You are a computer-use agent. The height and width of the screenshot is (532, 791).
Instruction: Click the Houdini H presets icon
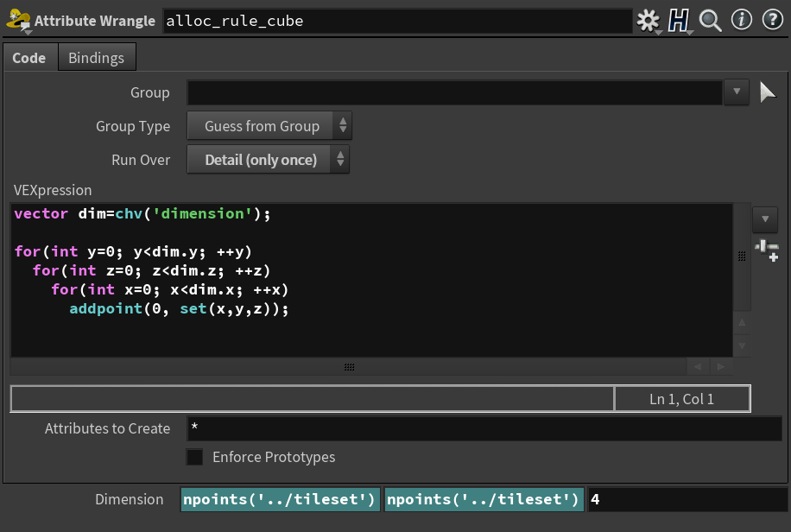tap(679, 21)
